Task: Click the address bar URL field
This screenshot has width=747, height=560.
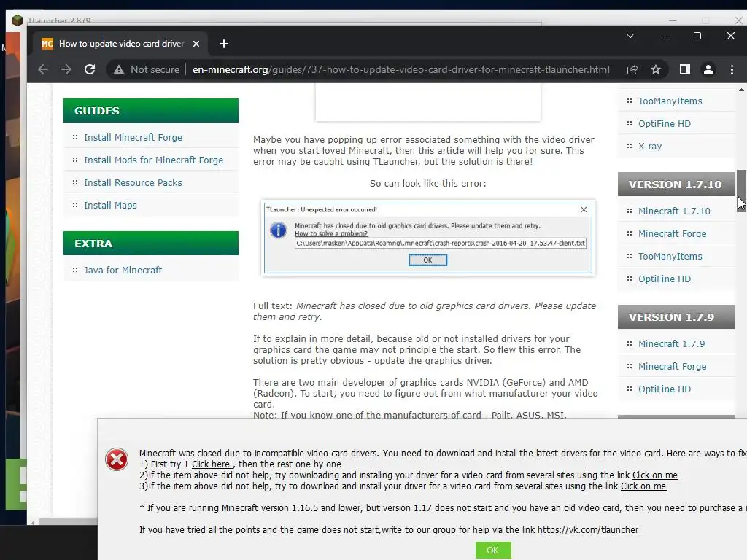Action: point(400,69)
